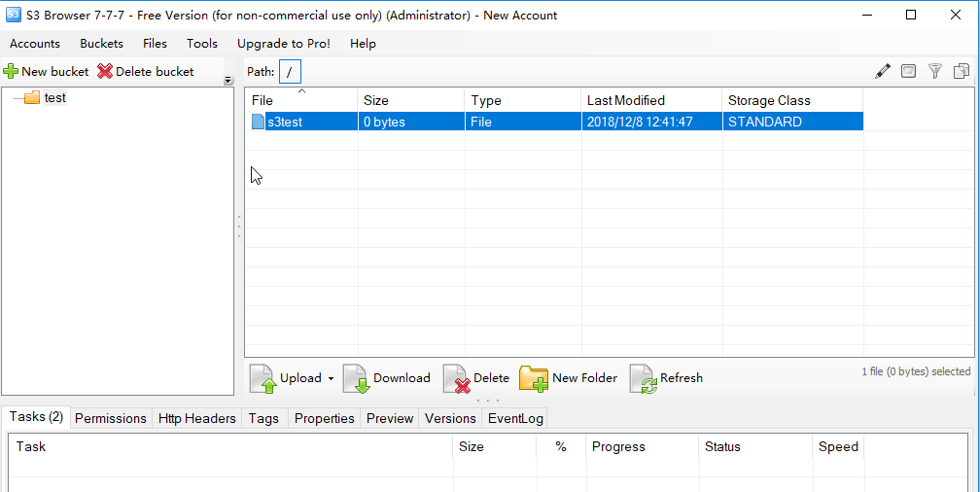Sort by the File column header

[x=301, y=100]
